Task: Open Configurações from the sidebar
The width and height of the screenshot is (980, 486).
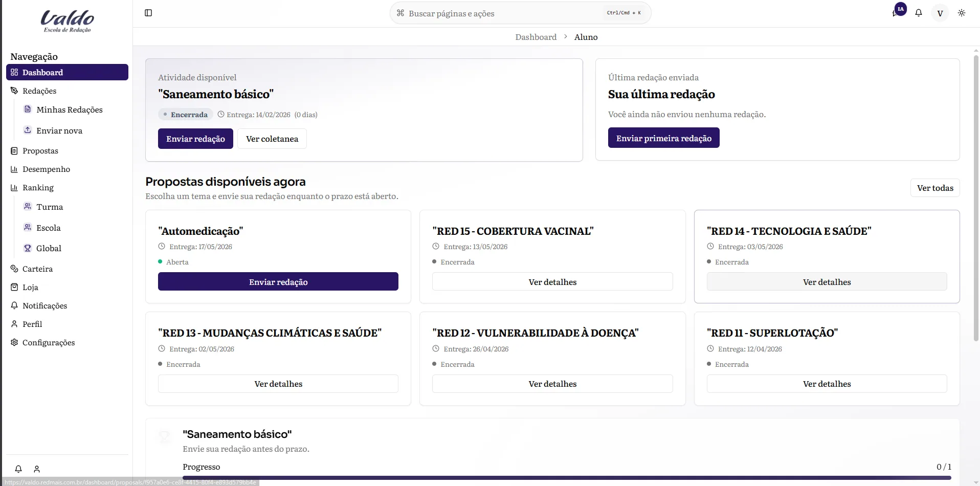Action: click(x=67, y=342)
